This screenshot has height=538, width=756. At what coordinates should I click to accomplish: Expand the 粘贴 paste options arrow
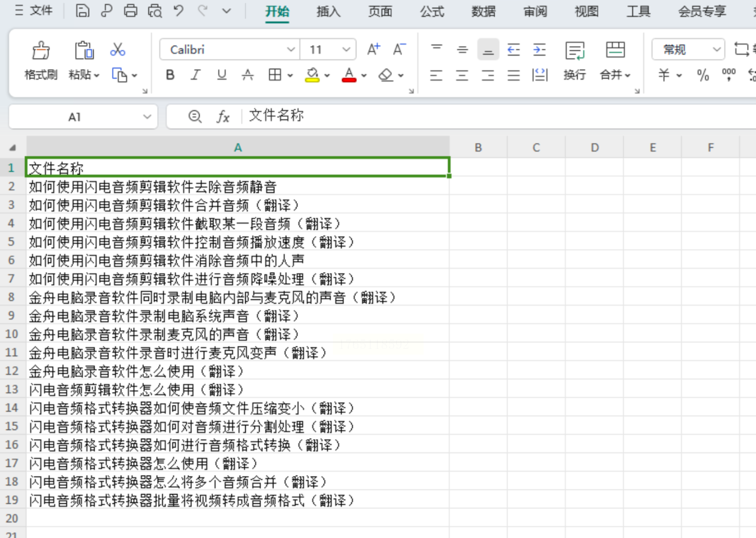coord(96,75)
